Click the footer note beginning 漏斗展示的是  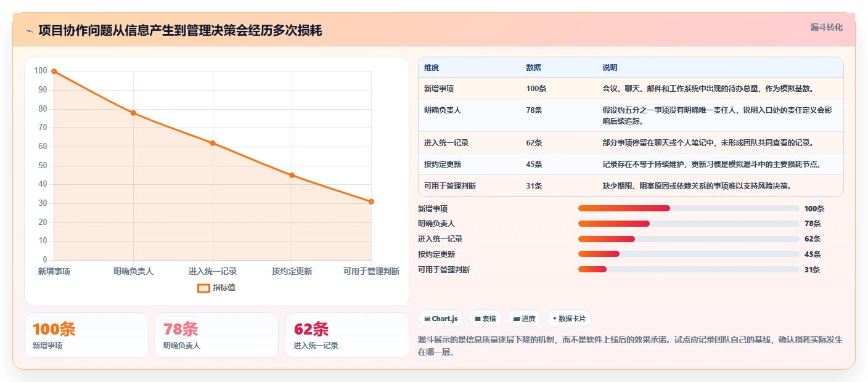(630, 346)
